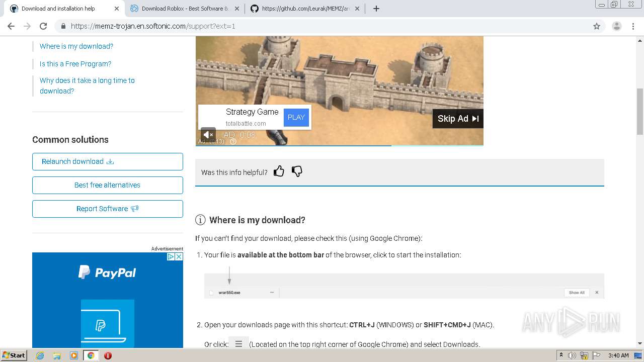This screenshot has width=644, height=362.
Task: Close the Download and installation help tab
Action: 117,9
